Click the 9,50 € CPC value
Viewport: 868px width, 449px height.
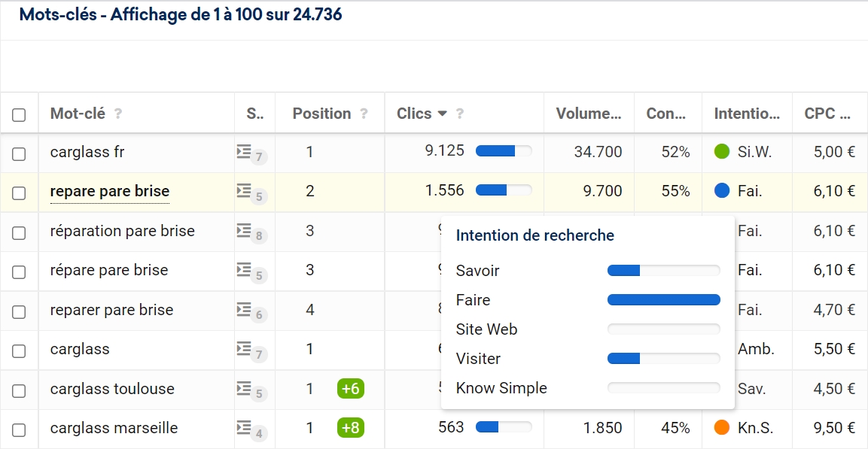point(834,428)
